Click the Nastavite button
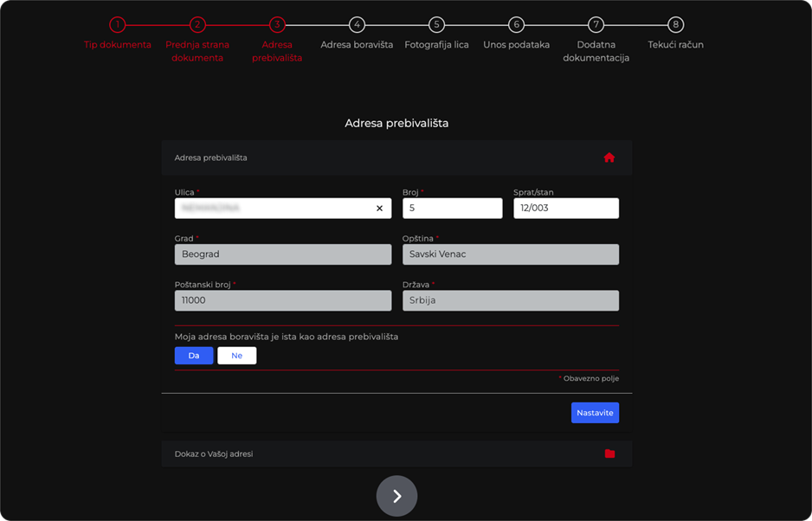 pyautogui.click(x=595, y=413)
